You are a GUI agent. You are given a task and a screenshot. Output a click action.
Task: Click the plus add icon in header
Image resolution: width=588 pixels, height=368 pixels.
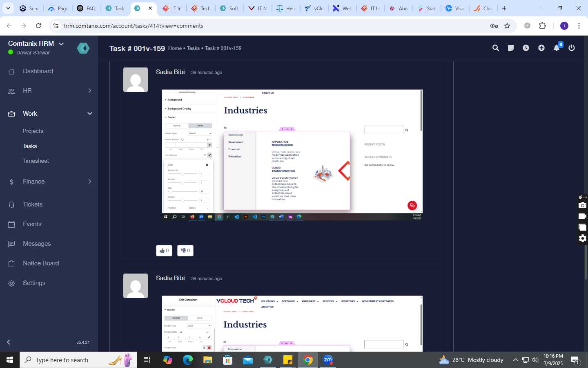point(541,48)
